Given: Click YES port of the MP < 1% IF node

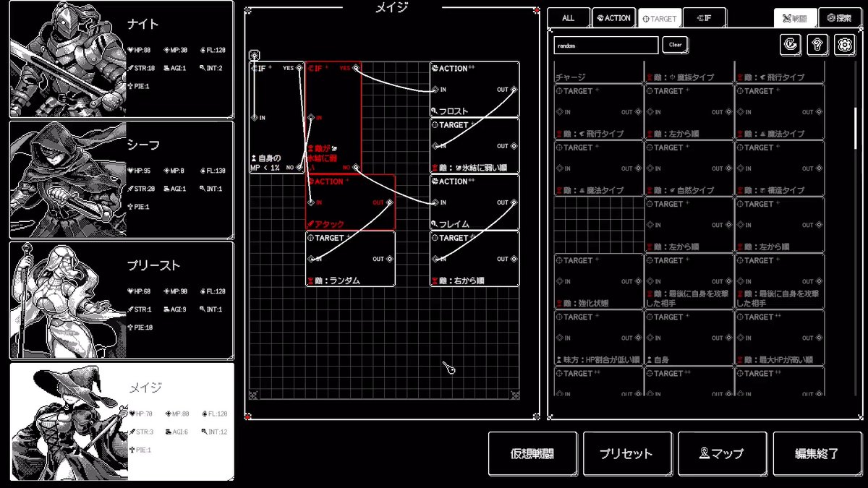Looking at the screenshot, I should point(299,68).
